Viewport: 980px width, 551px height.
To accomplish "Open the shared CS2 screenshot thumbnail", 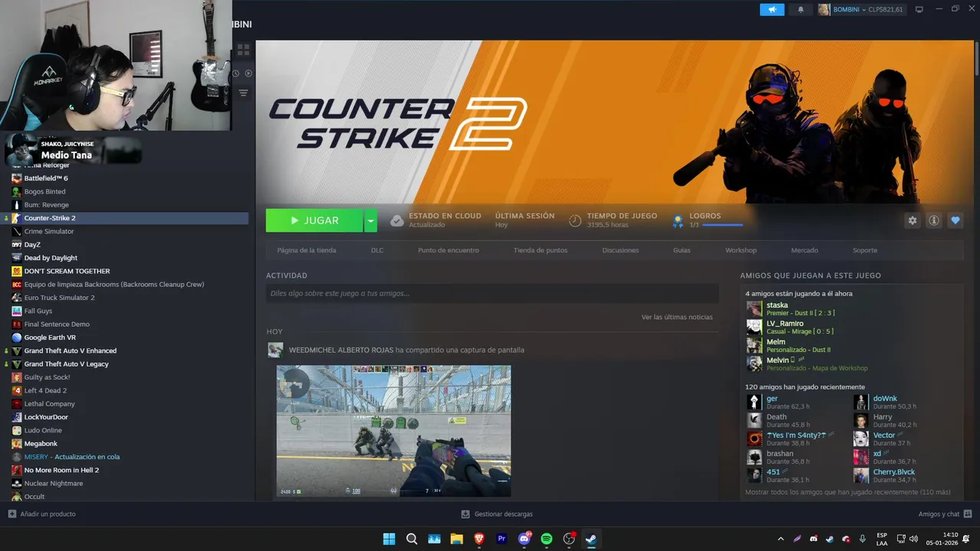I will 394,431.
